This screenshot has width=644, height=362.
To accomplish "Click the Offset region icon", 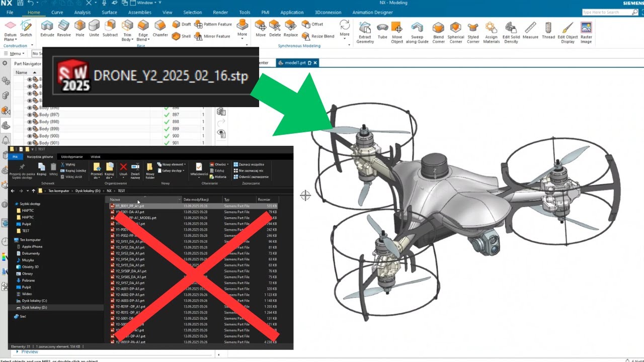I will click(306, 24).
